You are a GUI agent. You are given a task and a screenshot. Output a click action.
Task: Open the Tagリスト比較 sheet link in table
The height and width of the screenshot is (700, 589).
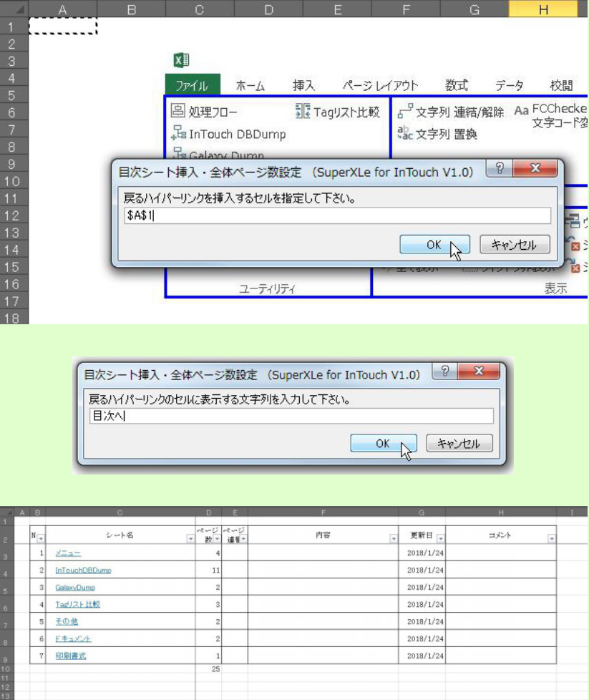point(78,605)
